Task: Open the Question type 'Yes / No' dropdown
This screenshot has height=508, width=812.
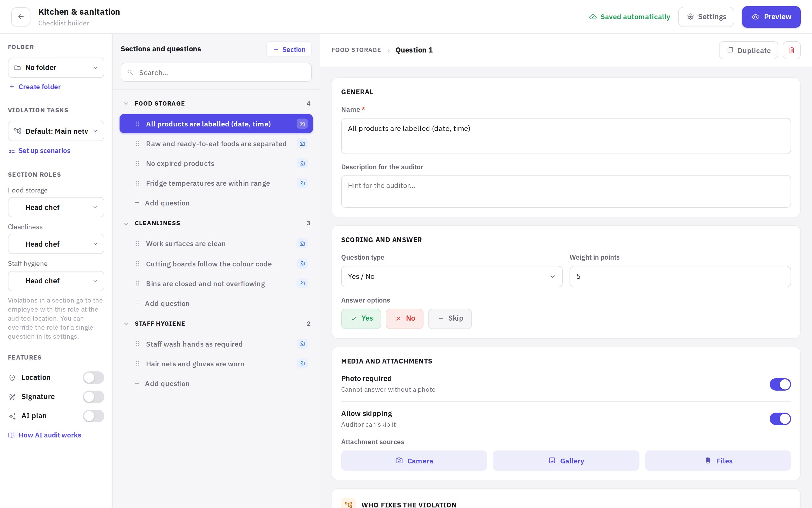Action: click(452, 277)
